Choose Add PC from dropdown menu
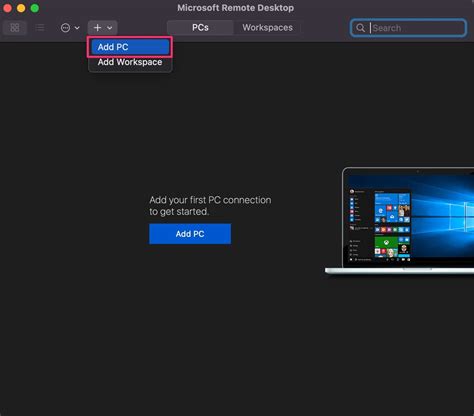474x416 pixels. [130, 47]
